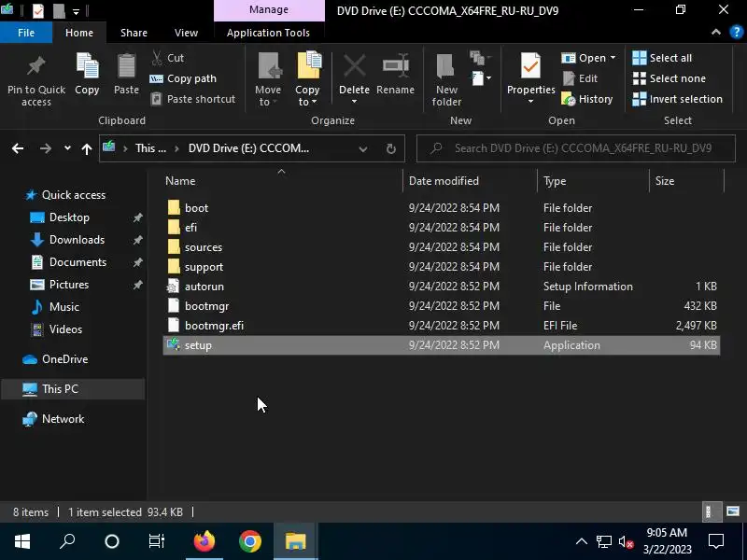Select the sources folder
Image resolution: width=747 pixels, height=560 pixels.
[441, 247]
